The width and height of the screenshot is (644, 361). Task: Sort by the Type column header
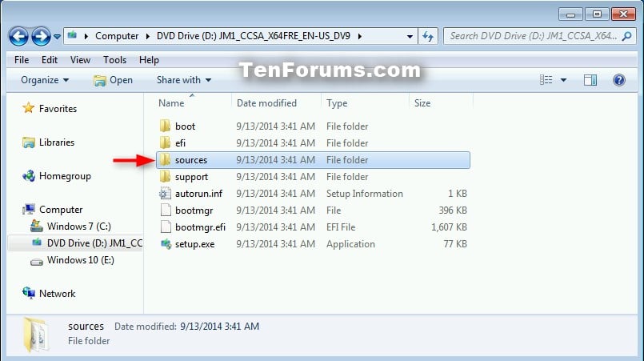337,103
